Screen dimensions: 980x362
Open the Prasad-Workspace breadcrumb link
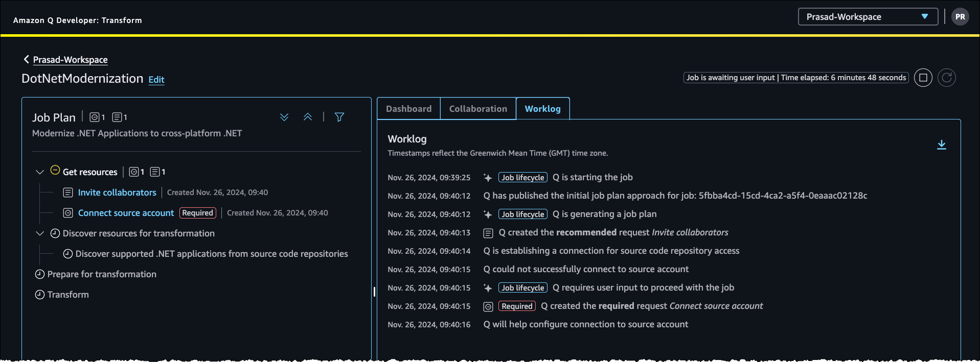coord(70,60)
